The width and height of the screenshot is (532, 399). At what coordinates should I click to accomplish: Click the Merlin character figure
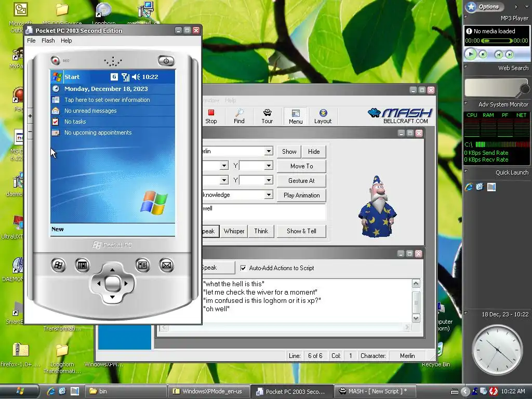point(377,206)
